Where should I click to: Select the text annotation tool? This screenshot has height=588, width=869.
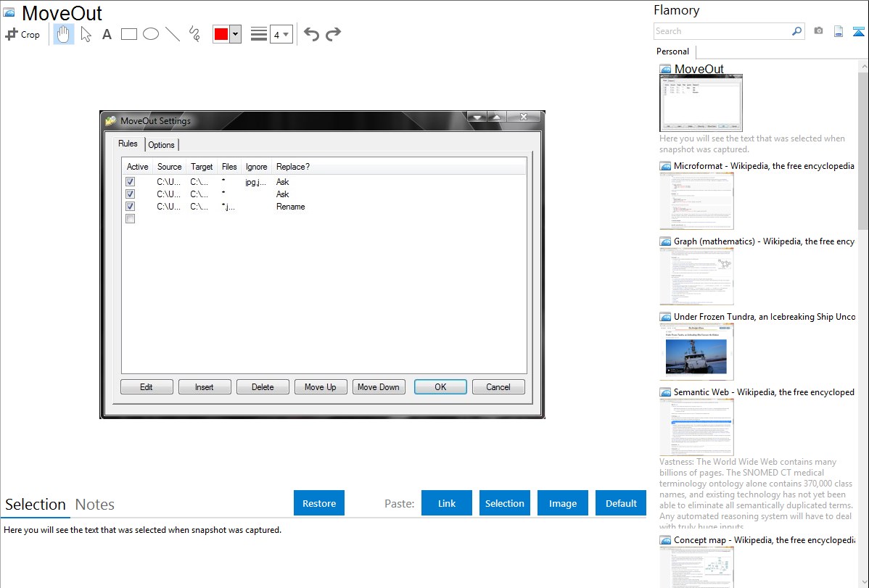point(107,34)
